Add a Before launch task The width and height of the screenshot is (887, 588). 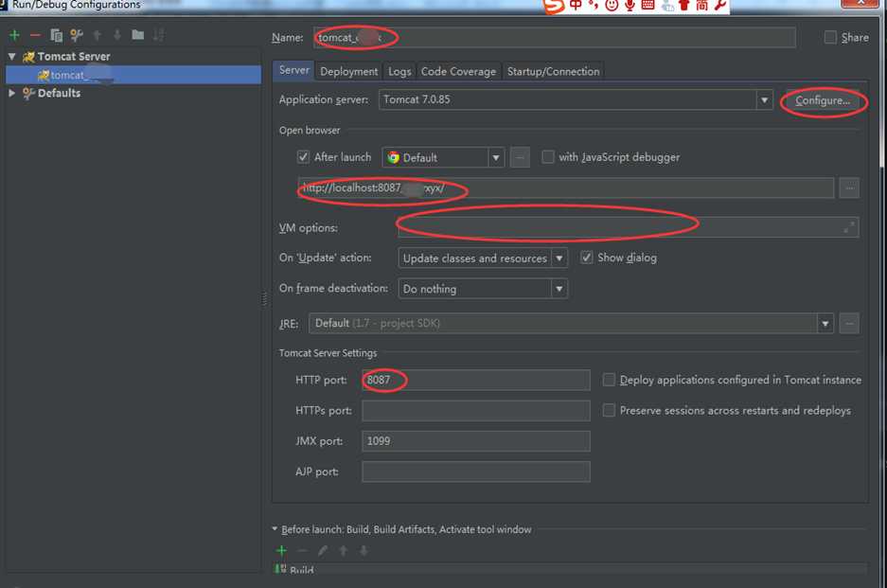[281, 550]
